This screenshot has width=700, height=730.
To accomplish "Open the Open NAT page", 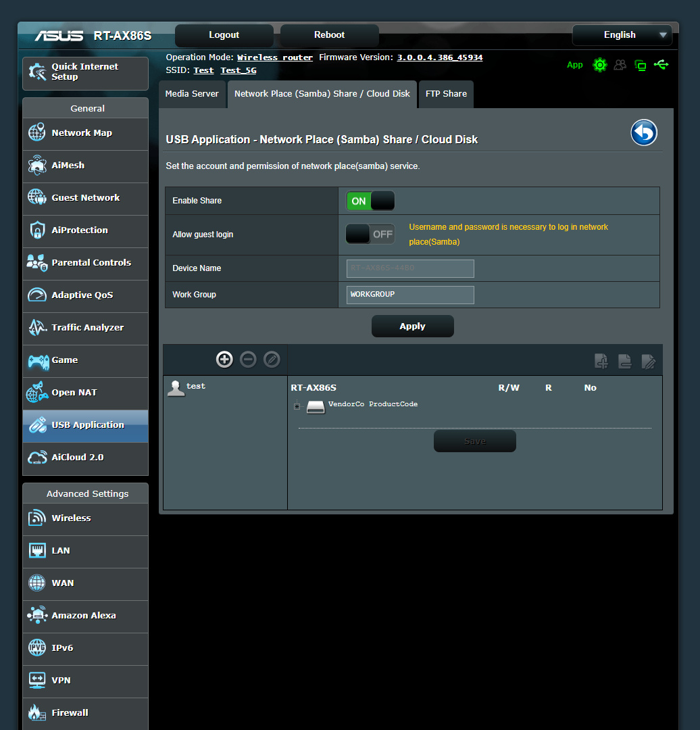I will [85, 393].
